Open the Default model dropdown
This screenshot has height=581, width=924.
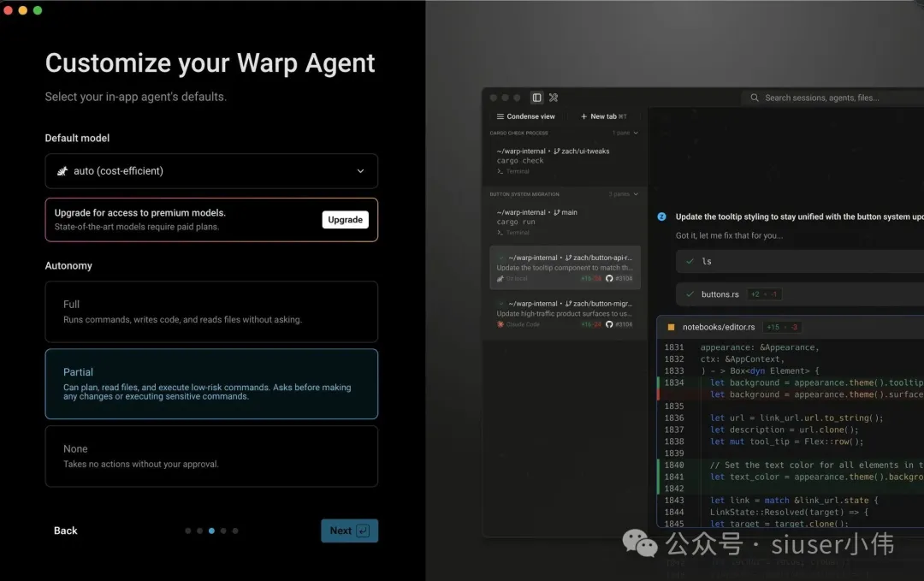coord(211,171)
